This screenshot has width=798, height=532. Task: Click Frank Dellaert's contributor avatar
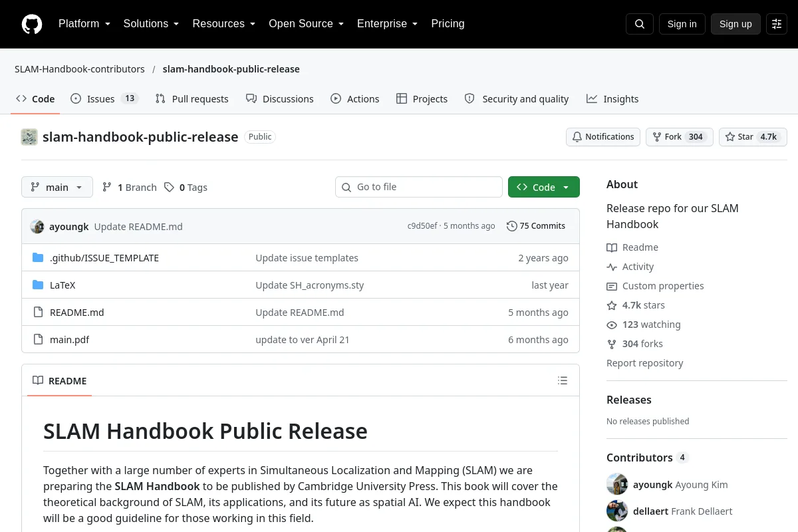click(x=617, y=511)
